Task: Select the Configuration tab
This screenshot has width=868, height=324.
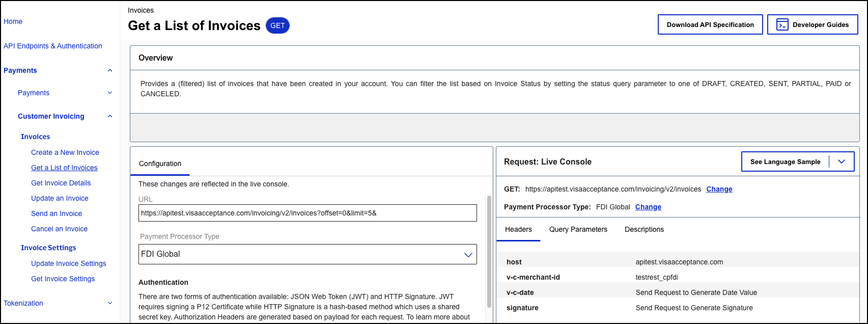Action: pyautogui.click(x=160, y=164)
